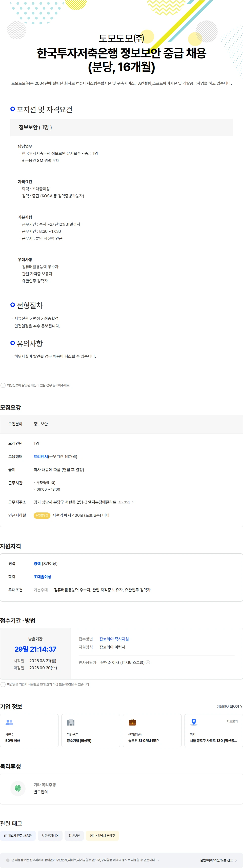Click the 50명 이하 employee count

pos(12,740)
